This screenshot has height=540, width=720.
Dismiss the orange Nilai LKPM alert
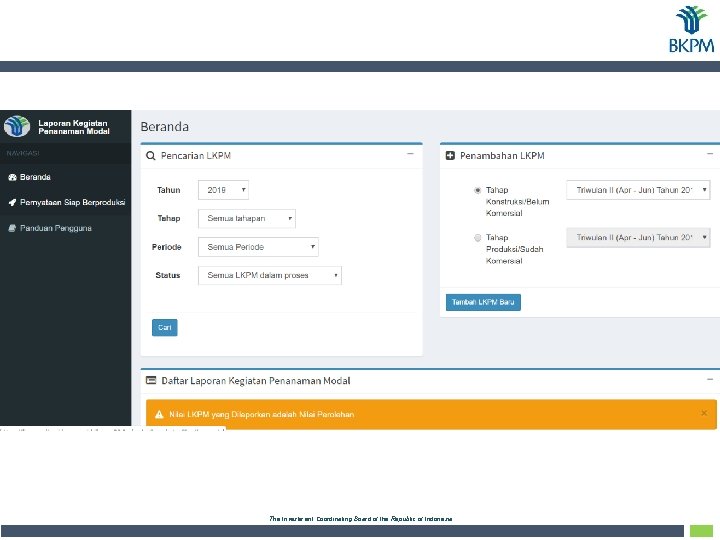(x=704, y=413)
